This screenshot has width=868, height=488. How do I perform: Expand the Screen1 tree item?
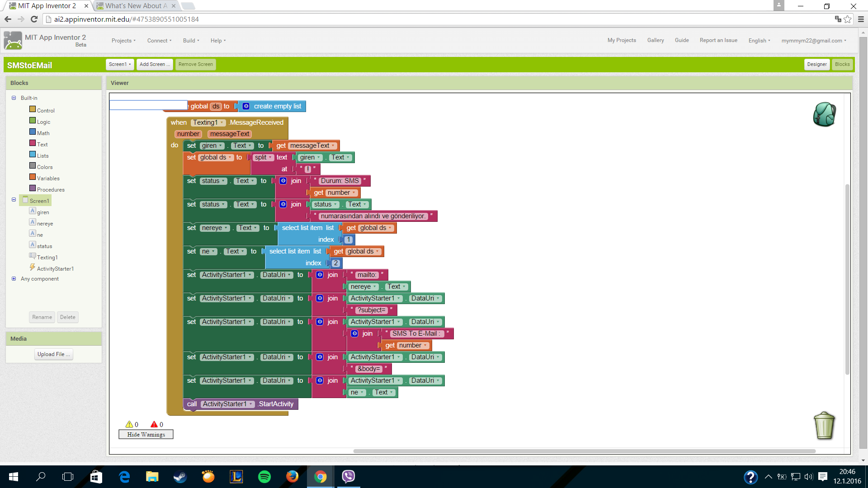[x=14, y=200]
